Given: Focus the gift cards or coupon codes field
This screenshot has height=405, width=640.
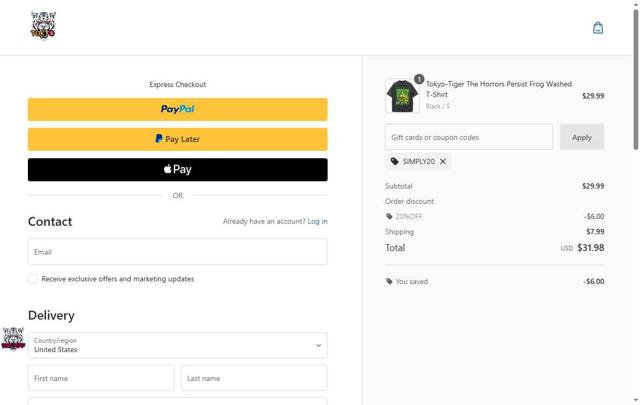Looking at the screenshot, I should (469, 137).
